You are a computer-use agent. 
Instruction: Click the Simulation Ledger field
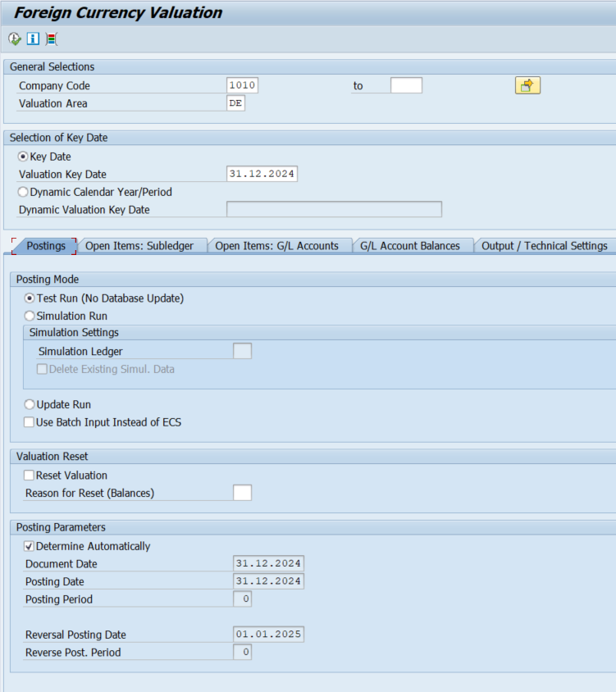[x=243, y=351]
